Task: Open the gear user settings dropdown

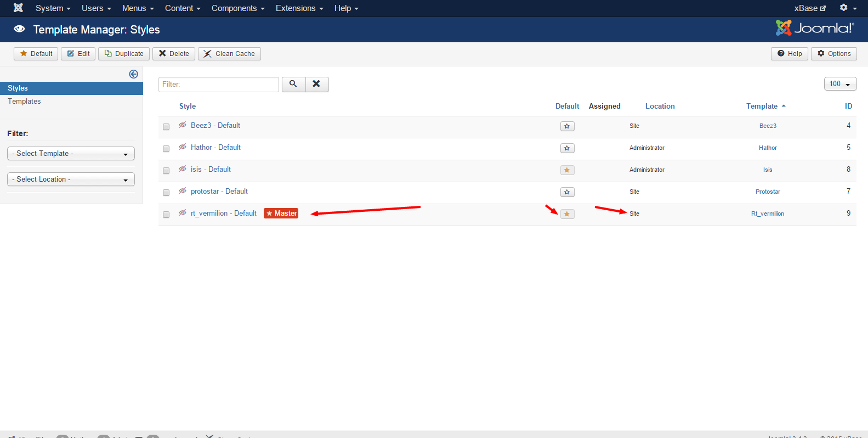Action: click(x=848, y=8)
